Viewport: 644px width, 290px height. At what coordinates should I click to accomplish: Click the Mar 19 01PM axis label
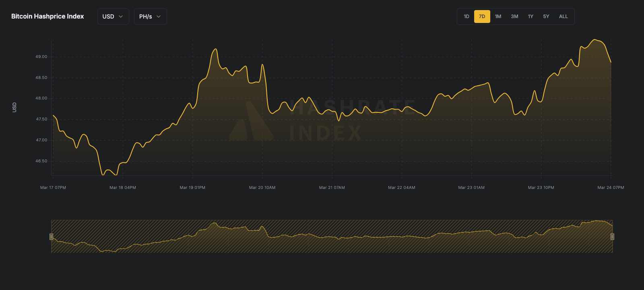(x=192, y=188)
